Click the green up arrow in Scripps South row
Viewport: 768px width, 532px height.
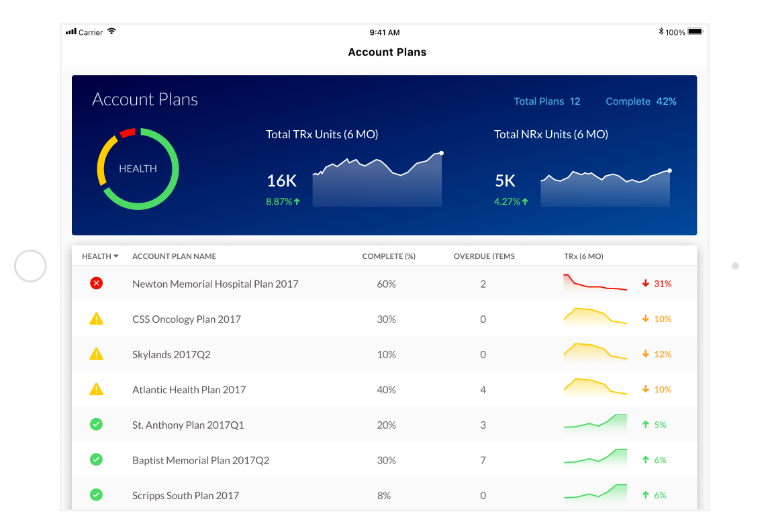pyautogui.click(x=646, y=495)
